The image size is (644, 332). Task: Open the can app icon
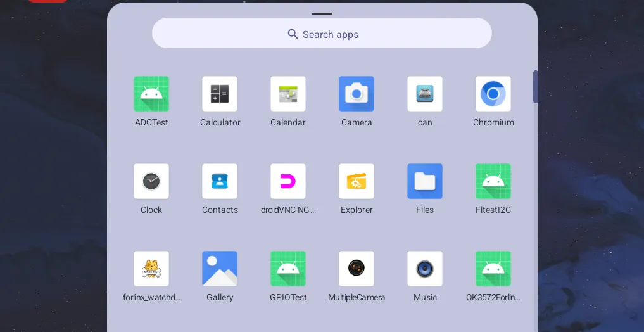425,94
